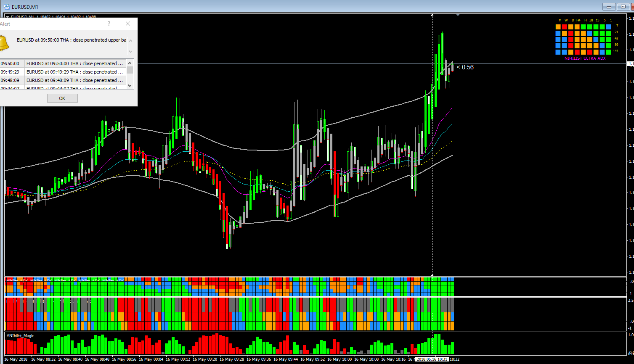Viewport: 634px width, 364px height.
Task: Click the highlighted 2018.05.16 10:31 time label
Action: pyautogui.click(x=432, y=359)
